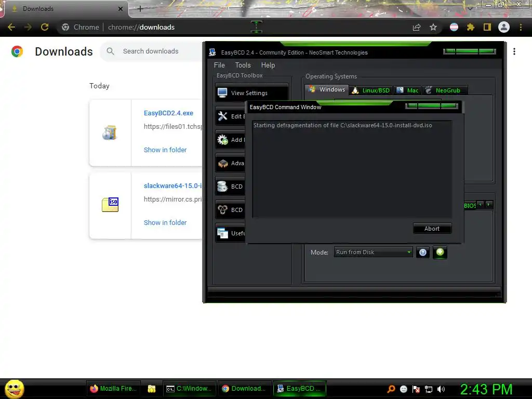
Task: Click the ISO file icon thumbnail
Action: (110, 205)
